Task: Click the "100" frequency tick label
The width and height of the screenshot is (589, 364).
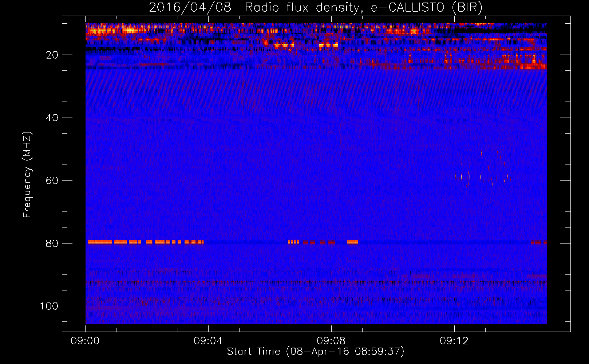Action: 49,306
